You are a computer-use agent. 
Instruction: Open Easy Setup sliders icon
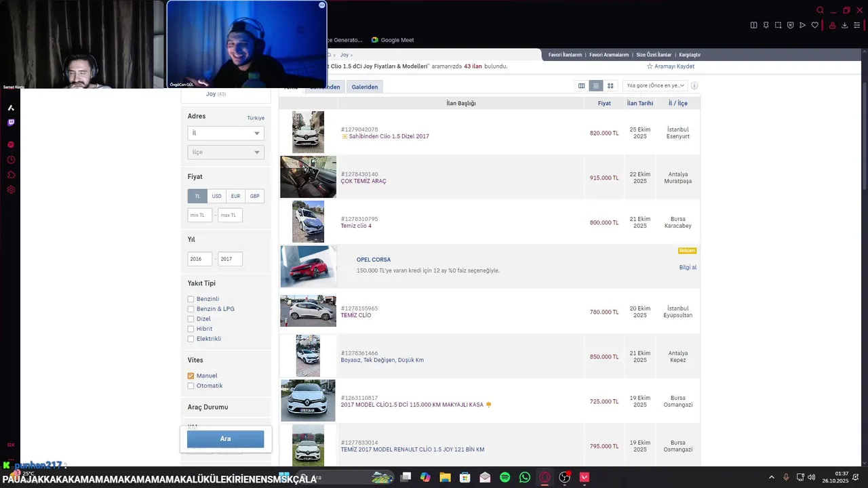pyautogui.click(x=856, y=25)
